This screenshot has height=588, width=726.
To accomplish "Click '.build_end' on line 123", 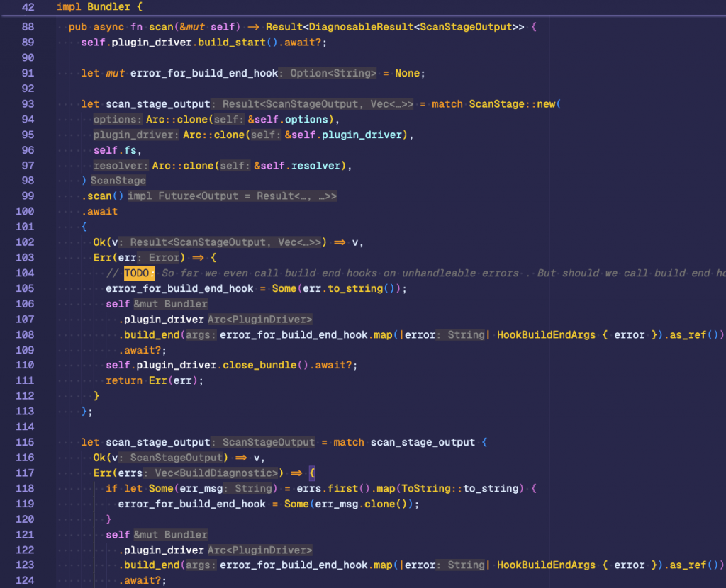I will pos(149,565).
